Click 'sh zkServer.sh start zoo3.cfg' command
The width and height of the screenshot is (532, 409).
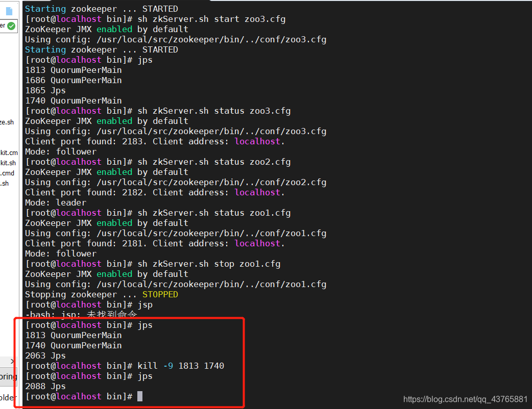[211, 19]
